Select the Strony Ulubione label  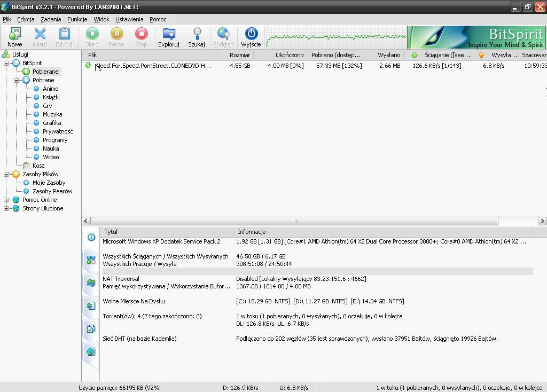(x=43, y=208)
